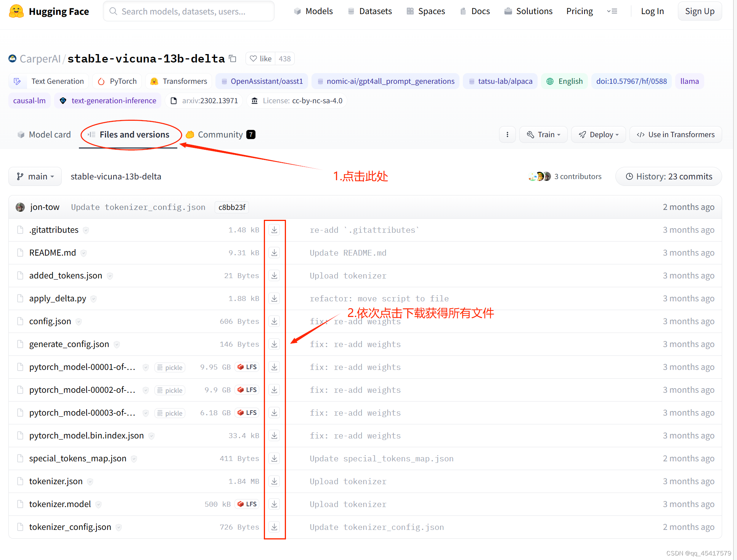Expand the Deploy dropdown
The image size is (737, 560).
pos(598,134)
